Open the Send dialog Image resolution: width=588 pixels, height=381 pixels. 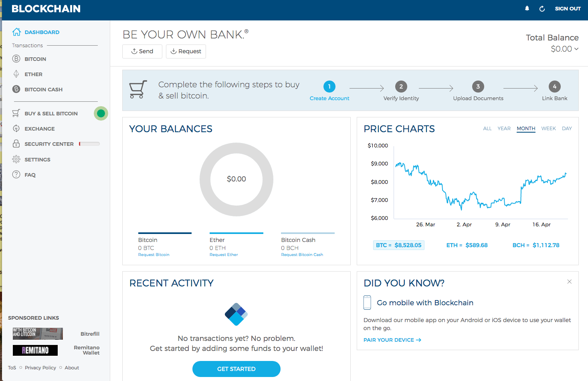[x=142, y=51]
